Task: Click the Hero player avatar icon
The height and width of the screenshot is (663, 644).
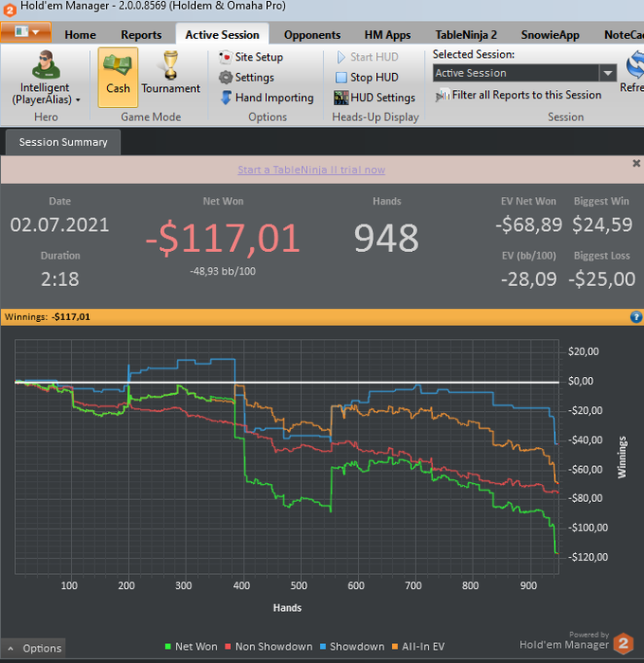Action: 45,64
